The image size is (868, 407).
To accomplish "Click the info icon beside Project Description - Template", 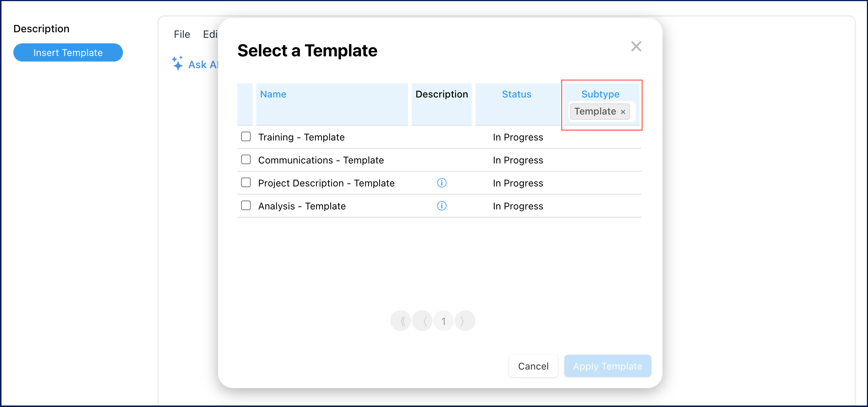I will tap(442, 183).
